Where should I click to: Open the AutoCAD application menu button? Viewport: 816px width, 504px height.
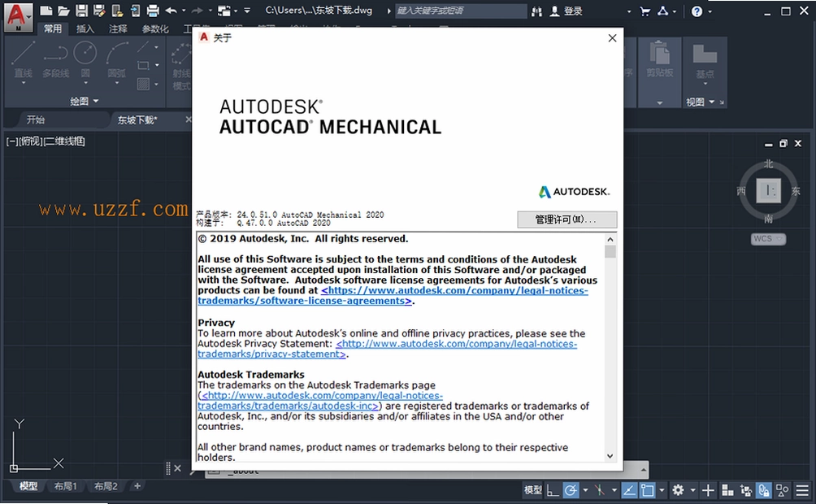pyautogui.click(x=18, y=16)
